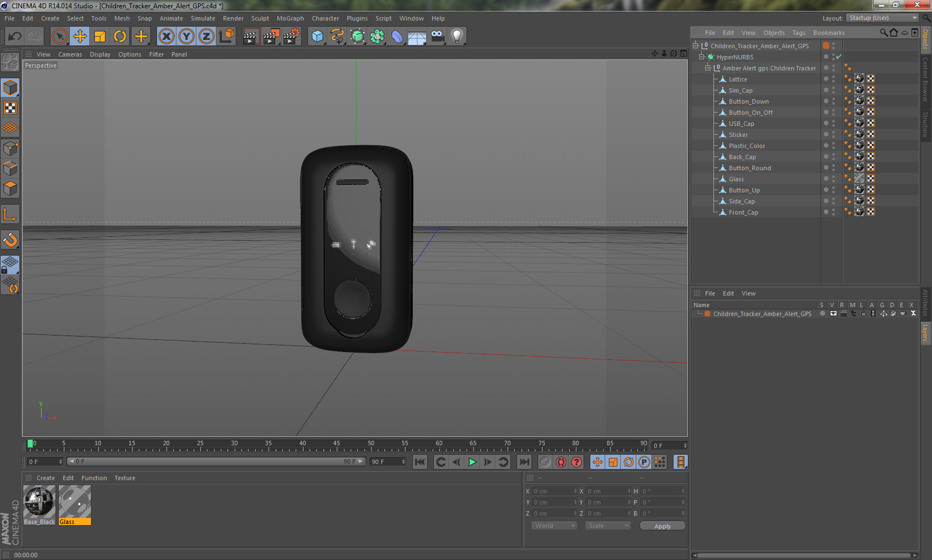The height and width of the screenshot is (560, 932).
Task: Click the Undo arrow icon
Action: tap(15, 37)
